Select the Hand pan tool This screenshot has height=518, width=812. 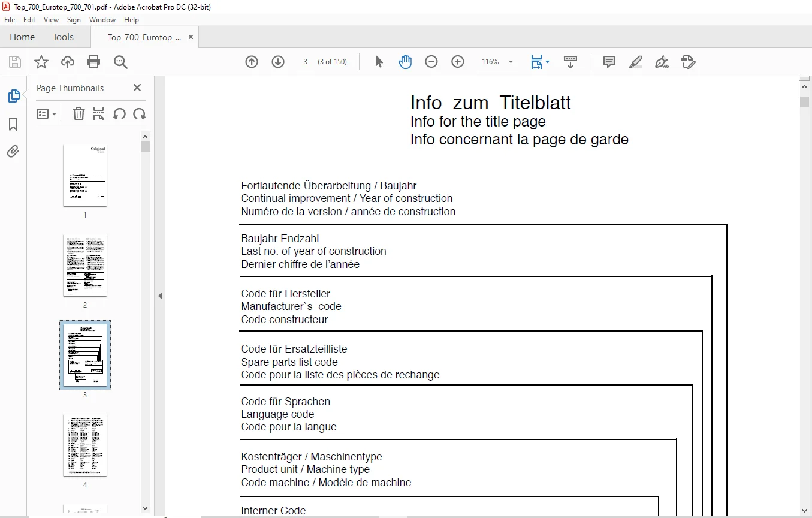click(405, 62)
